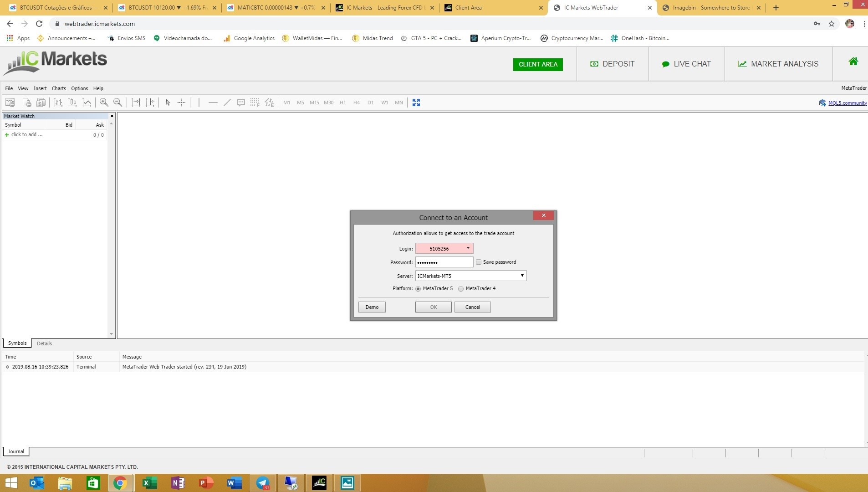
Task: Click the dollar accounts toolbar icon
Action: pos(41,102)
